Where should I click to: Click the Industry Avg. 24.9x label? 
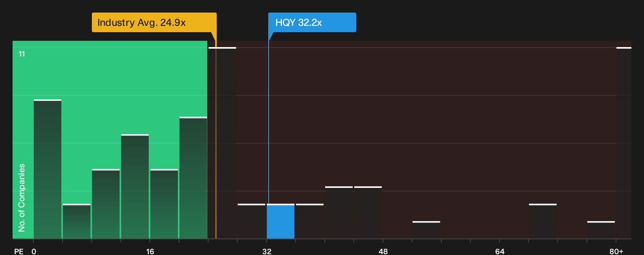tap(154, 22)
